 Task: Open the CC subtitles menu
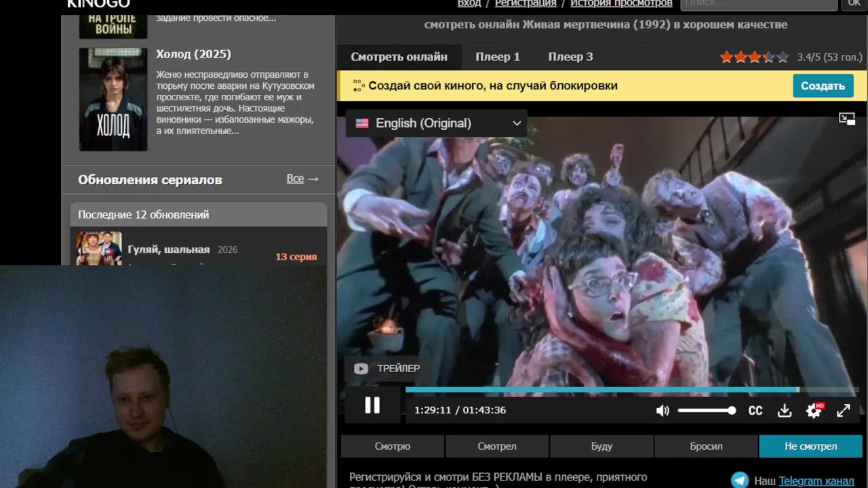tap(755, 410)
